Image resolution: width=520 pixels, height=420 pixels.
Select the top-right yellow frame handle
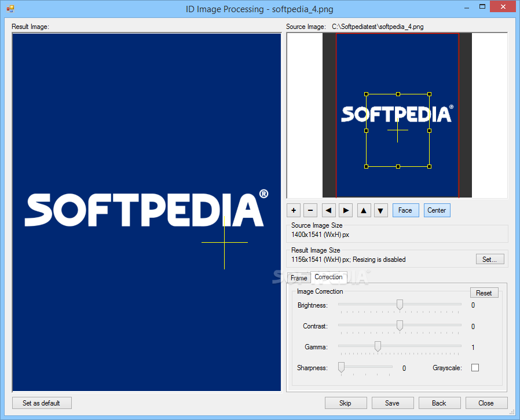(430, 94)
